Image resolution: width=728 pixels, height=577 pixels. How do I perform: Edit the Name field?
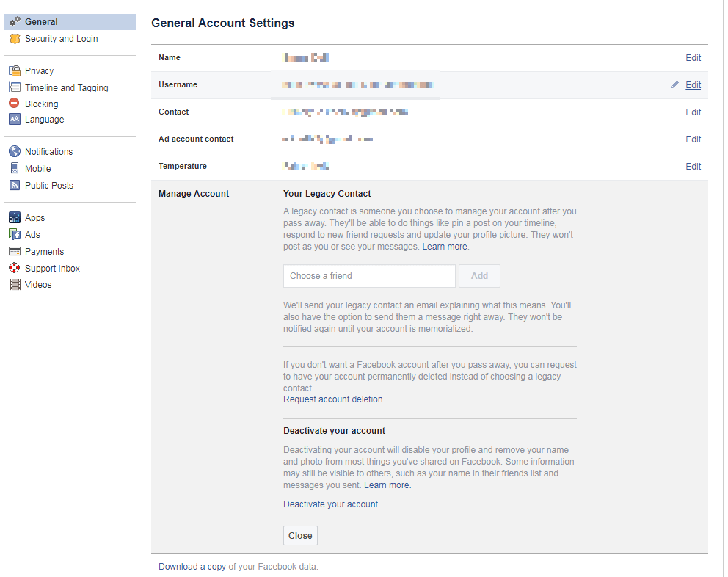point(694,57)
